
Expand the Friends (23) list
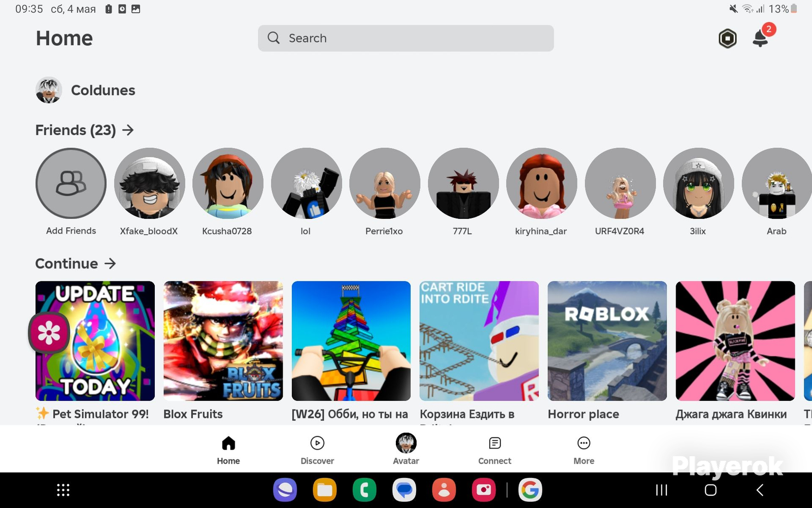pyautogui.click(x=85, y=130)
